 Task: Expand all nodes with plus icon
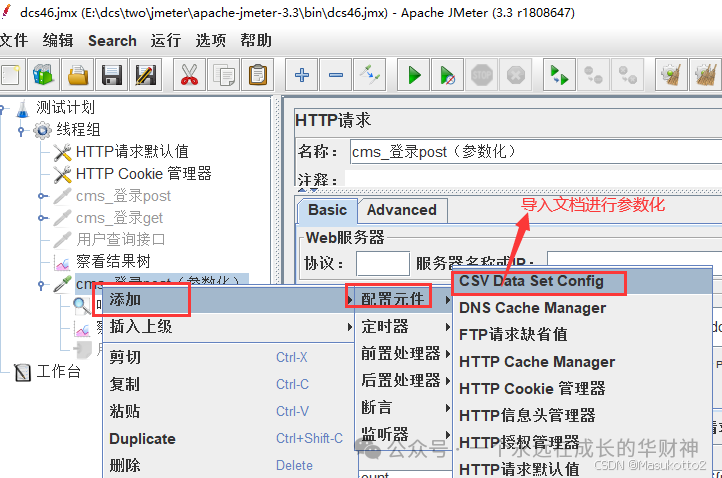click(302, 75)
